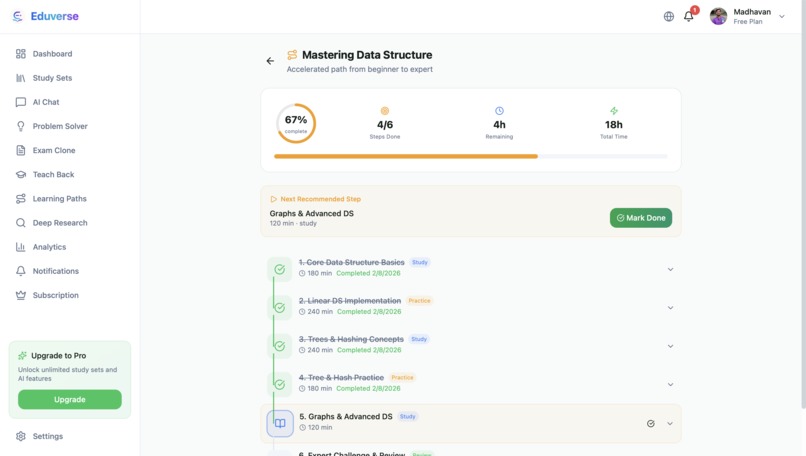Click the 67% complete progress ring

pyautogui.click(x=296, y=123)
